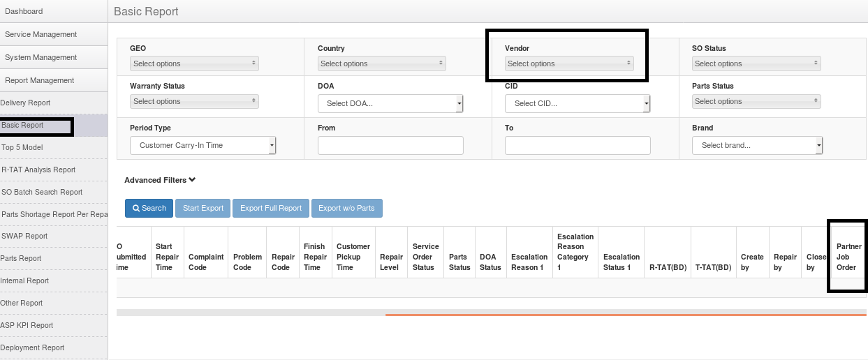Open the SO Status dropdown
Screen dimensions: 868x360
click(x=756, y=63)
